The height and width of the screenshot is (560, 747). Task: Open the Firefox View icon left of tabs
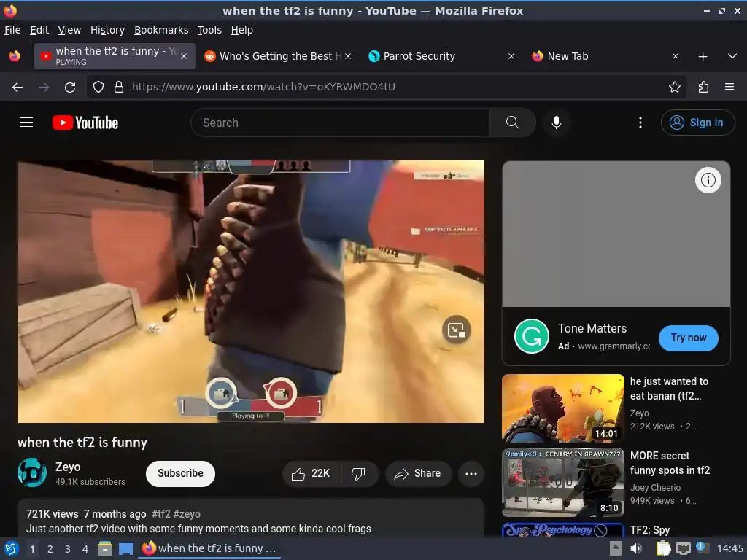pos(15,56)
